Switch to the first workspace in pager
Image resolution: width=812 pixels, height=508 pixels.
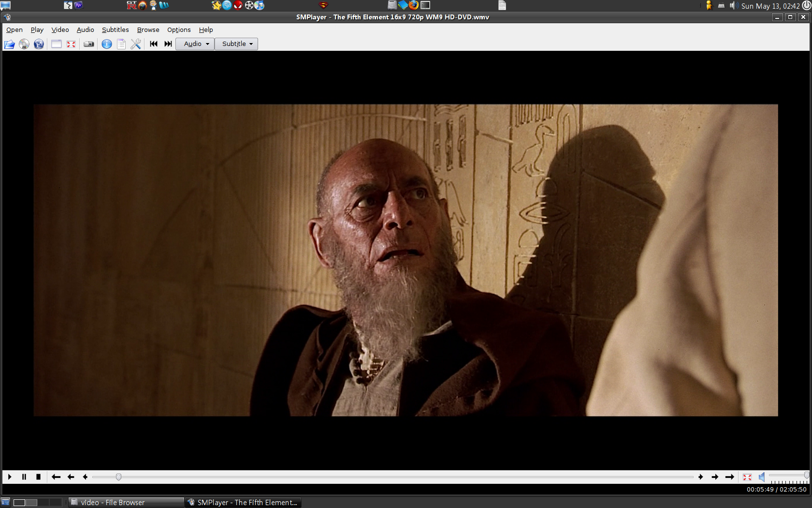19,503
